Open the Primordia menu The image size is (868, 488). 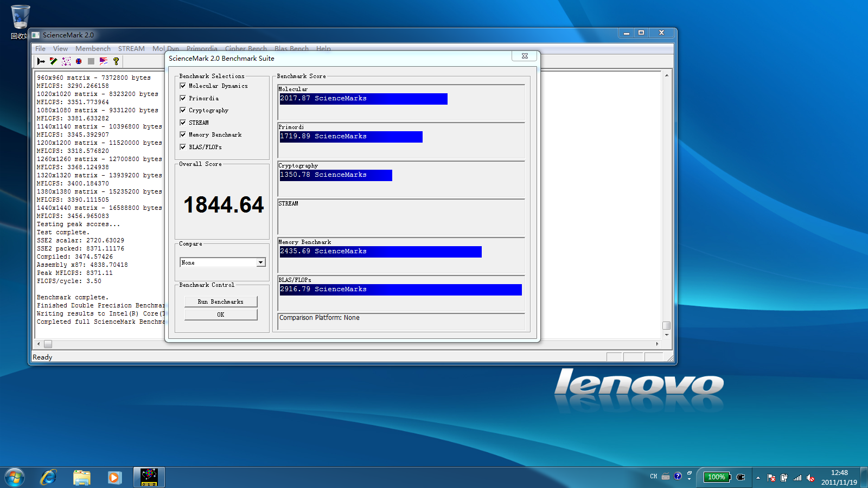202,49
